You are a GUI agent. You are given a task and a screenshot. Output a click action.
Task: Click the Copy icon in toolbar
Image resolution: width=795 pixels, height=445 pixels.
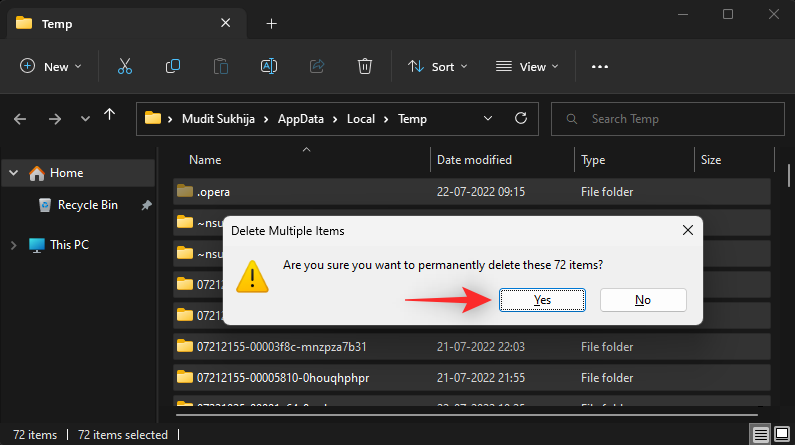coord(173,66)
